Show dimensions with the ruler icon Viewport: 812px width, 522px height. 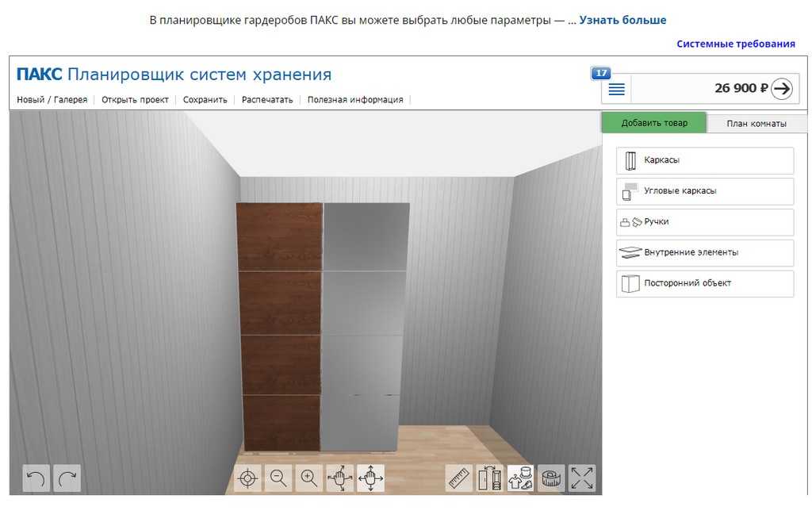pos(459,478)
